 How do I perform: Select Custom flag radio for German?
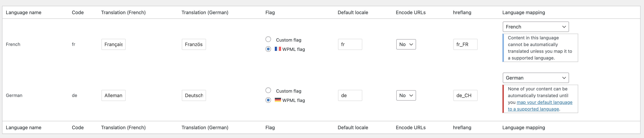[268, 90]
